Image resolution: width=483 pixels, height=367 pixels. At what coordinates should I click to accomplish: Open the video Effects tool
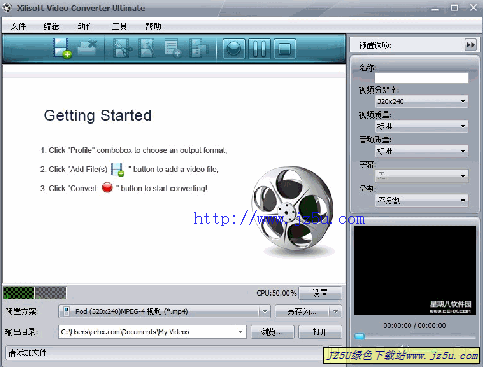(146, 48)
